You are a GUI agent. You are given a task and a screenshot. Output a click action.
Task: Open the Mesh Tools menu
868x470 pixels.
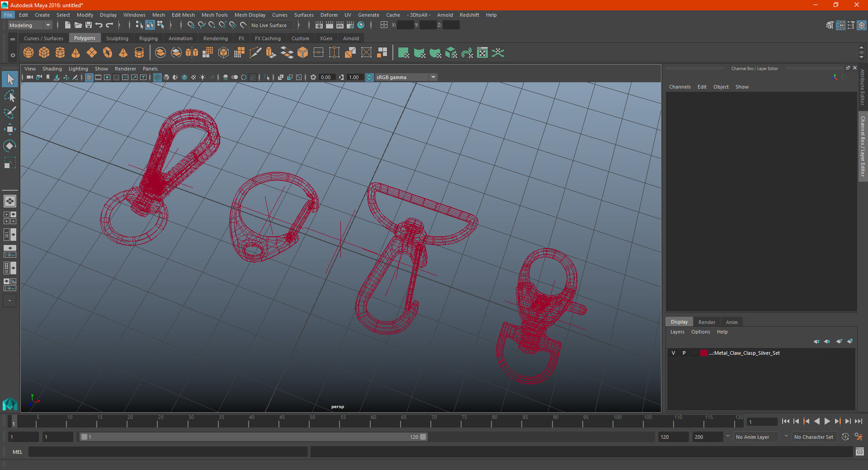[214, 15]
